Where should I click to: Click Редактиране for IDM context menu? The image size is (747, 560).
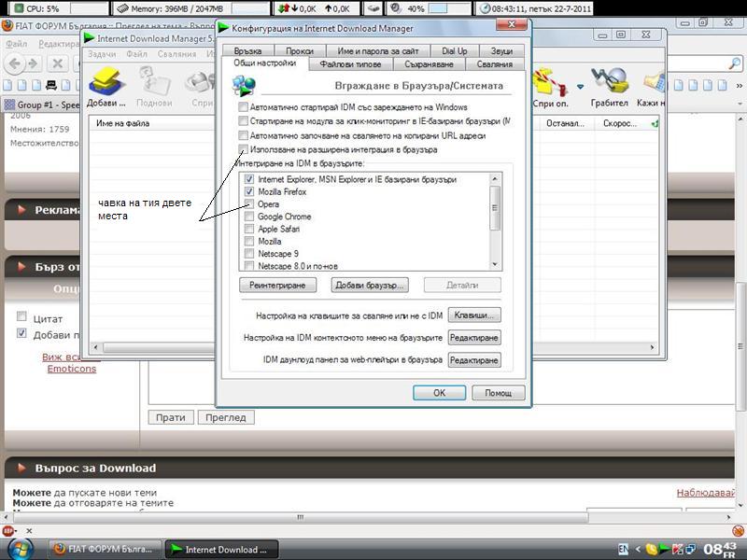(474, 338)
